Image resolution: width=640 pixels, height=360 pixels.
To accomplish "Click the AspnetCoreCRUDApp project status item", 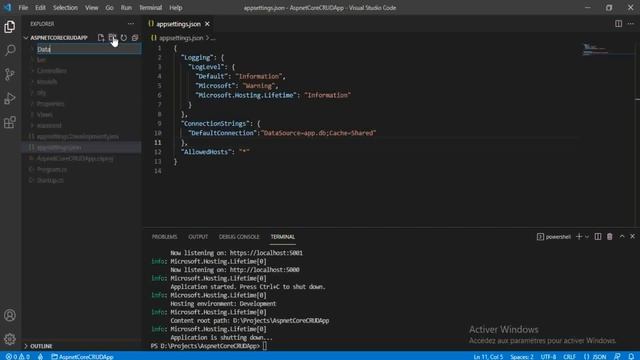I will coord(82,356).
